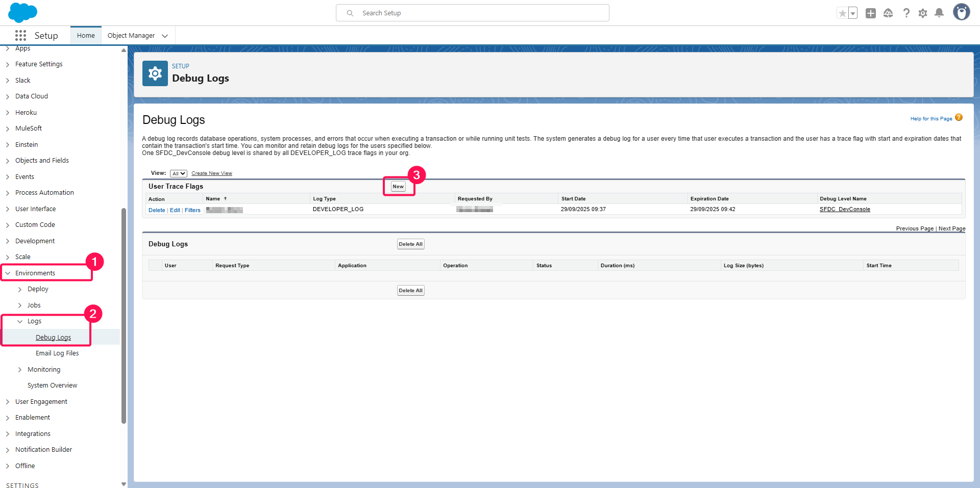Open the notifications bell
Image resolution: width=980 pixels, height=488 pixels.
pos(939,13)
